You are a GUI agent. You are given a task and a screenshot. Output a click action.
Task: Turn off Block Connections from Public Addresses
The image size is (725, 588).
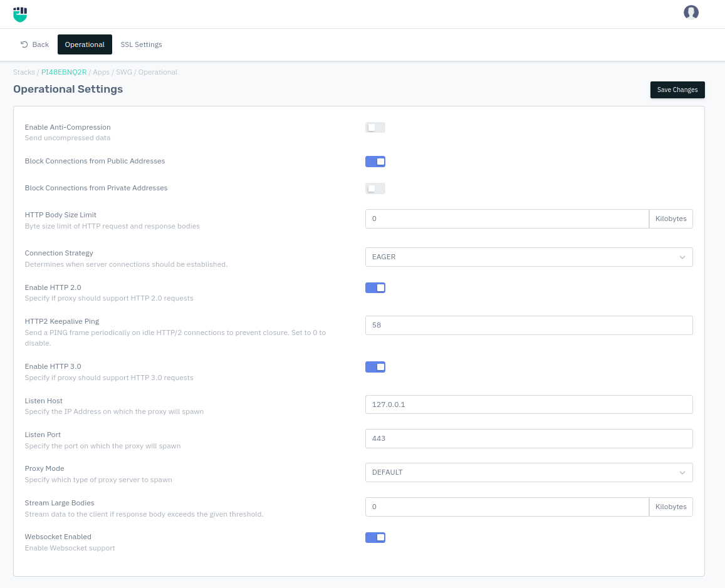point(375,161)
